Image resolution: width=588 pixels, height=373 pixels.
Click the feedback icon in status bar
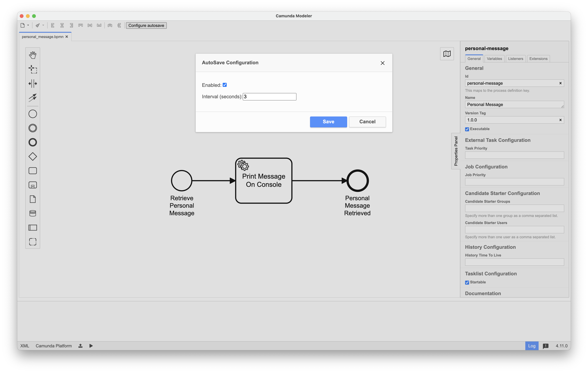(546, 346)
